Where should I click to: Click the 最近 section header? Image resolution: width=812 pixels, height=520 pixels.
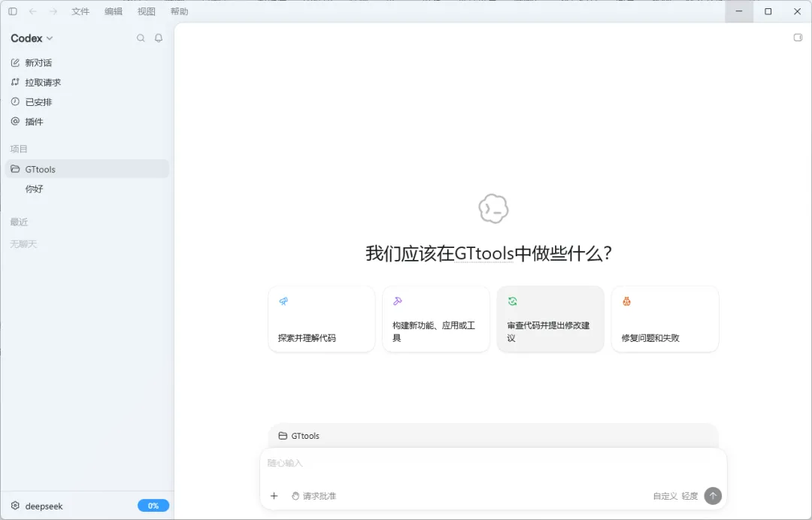point(19,222)
